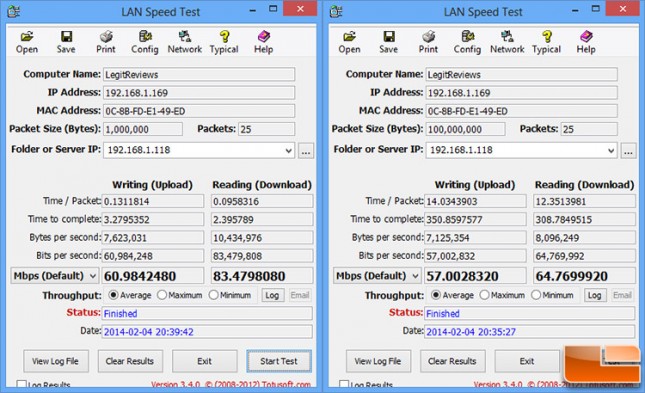
Task: Click Open icon in right window
Action: point(349,42)
